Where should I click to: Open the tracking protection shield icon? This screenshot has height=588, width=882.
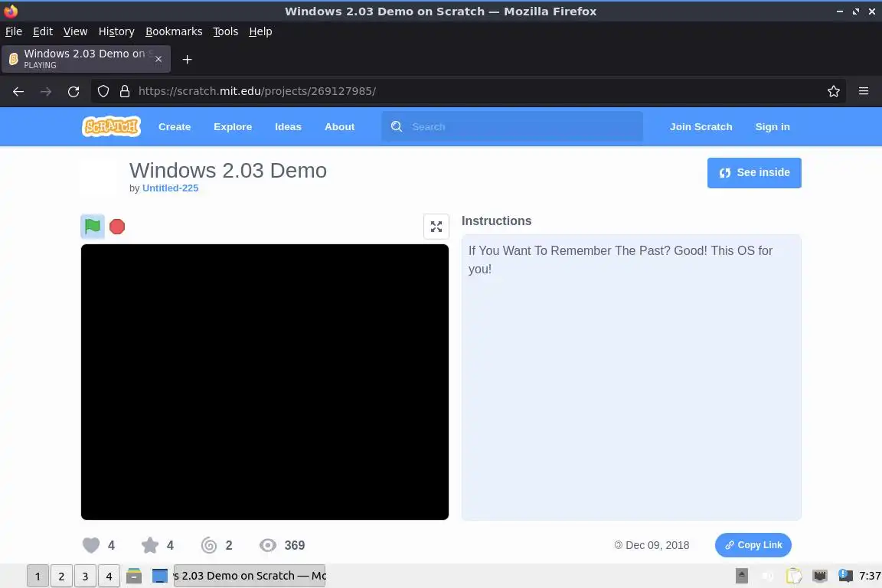point(103,91)
